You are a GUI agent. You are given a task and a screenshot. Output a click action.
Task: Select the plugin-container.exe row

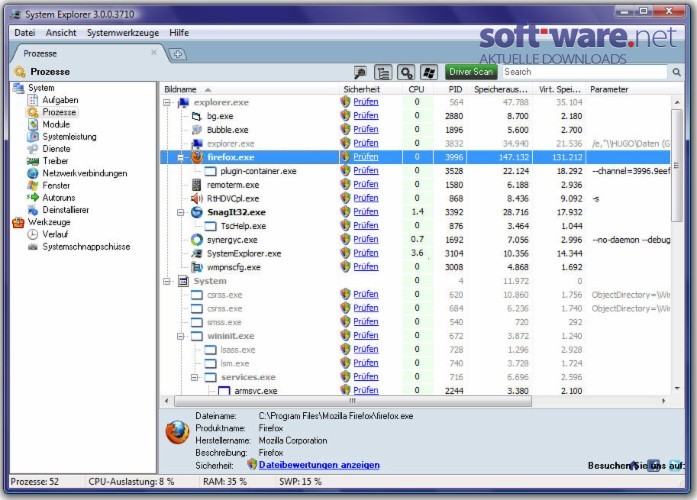pyautogui.click(x=415, y=171)
